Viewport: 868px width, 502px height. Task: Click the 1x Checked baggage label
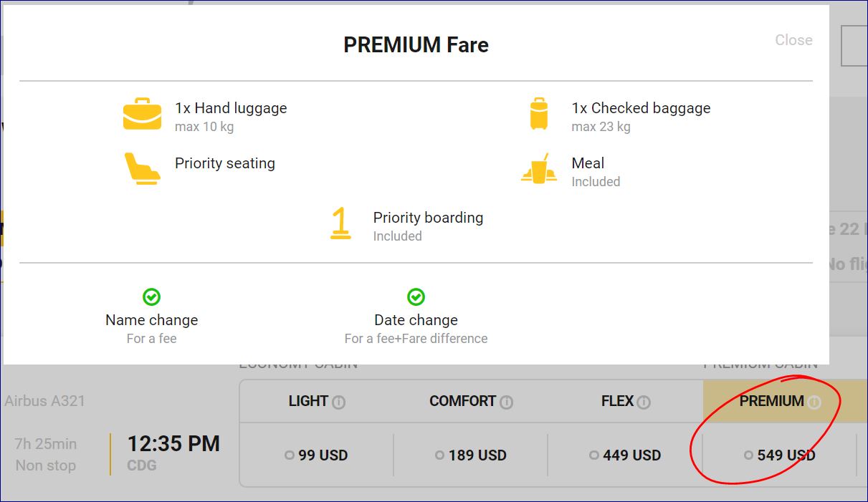tap(641, 108)
